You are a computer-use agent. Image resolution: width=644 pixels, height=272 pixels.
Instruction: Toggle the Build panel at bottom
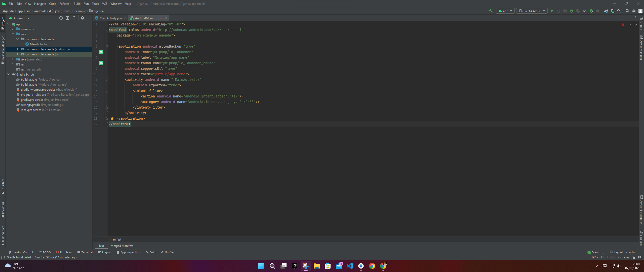[x=152, y=252]
